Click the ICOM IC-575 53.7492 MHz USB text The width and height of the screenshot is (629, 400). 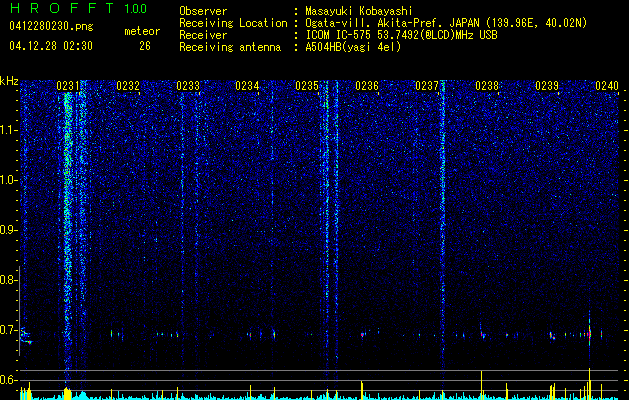coord(402,35)
